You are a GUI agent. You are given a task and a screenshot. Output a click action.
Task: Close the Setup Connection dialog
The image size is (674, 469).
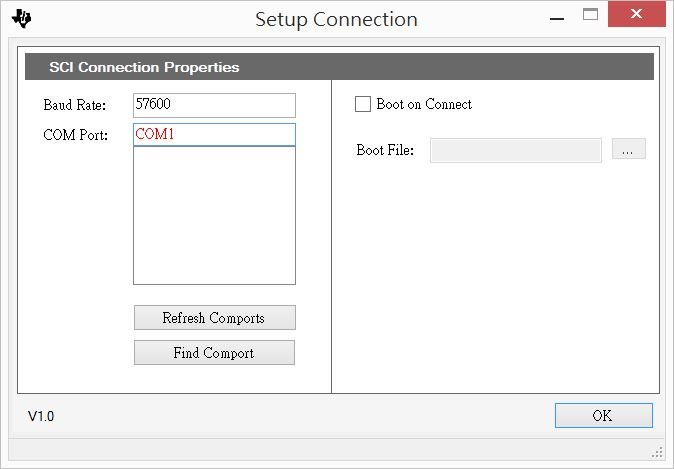pyautogui.click(x=636, y=14)
